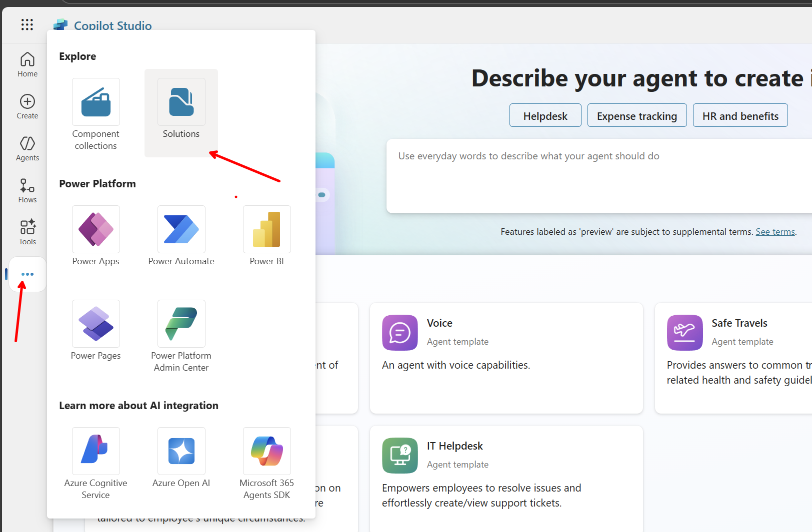Open Solutions from Explore panel
This screenshot has height=532, width=812.
pos(181,102)
